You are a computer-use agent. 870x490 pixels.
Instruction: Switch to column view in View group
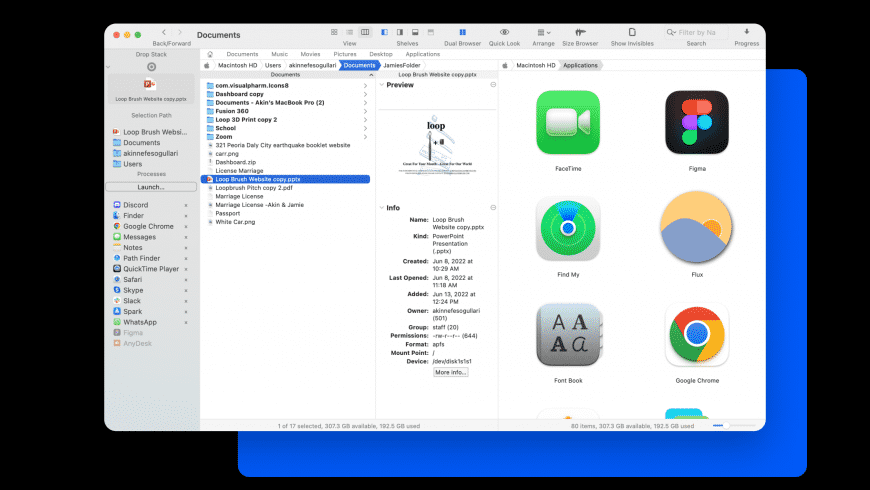[x=364, y=32]
